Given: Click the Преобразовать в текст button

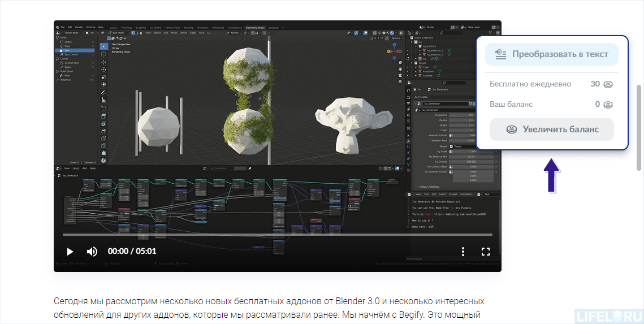Looking at the screenshot, I should coord(552,54).
